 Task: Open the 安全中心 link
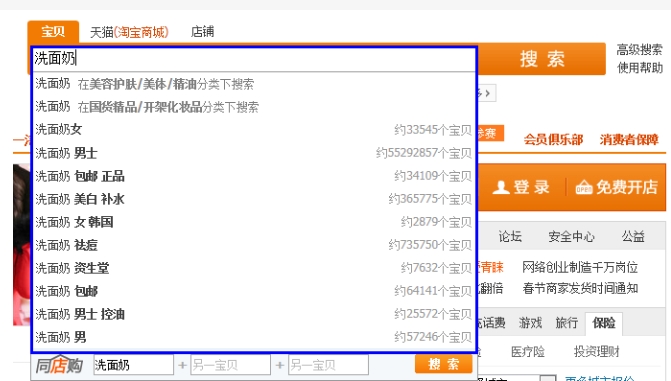point(571,236)
